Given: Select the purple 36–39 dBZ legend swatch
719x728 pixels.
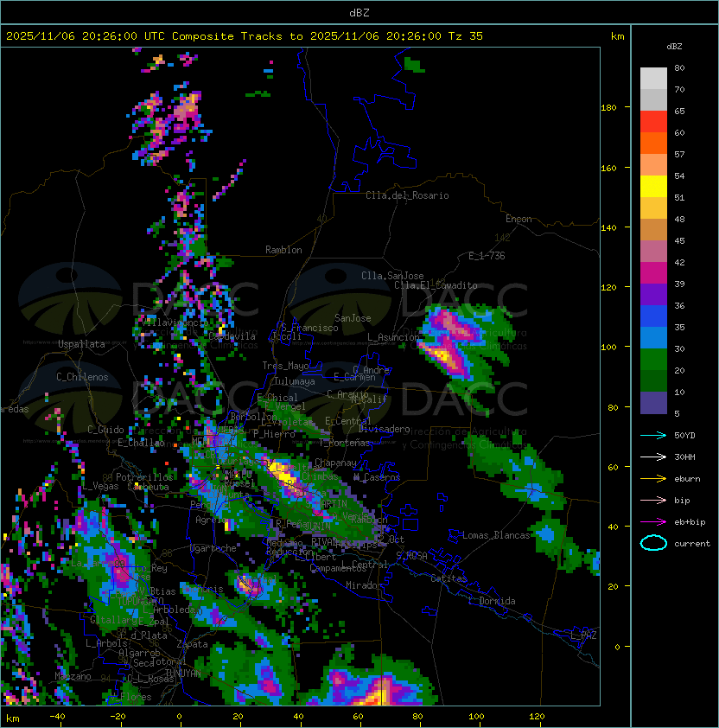Looking at the screenshot, I should (653, 294).
